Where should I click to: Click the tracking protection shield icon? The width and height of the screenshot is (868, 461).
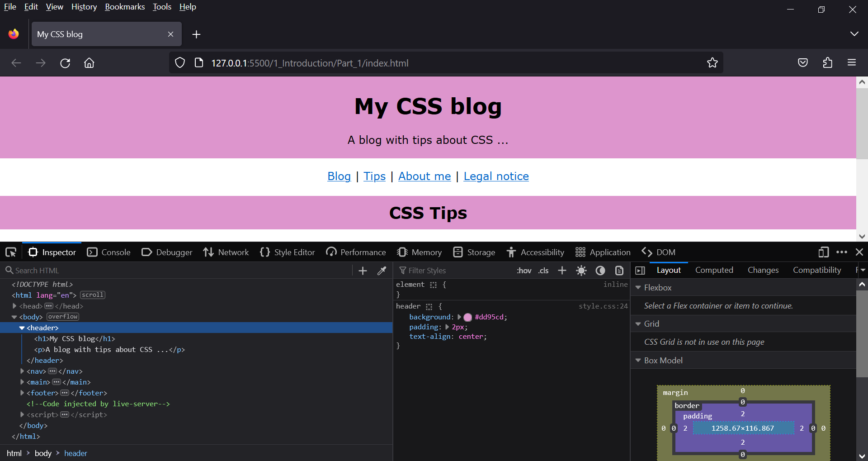[x=180, y=63]
